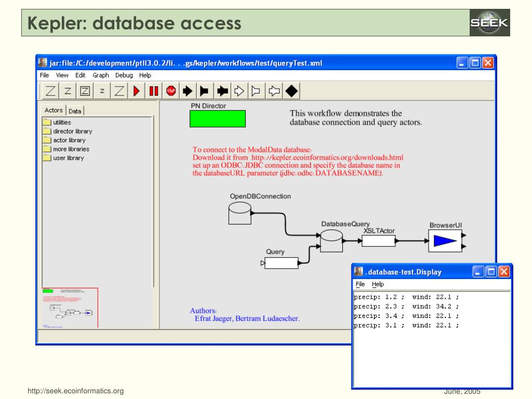
Task: Click the solid black left-arrow port icon
Action: click(222, 91)
